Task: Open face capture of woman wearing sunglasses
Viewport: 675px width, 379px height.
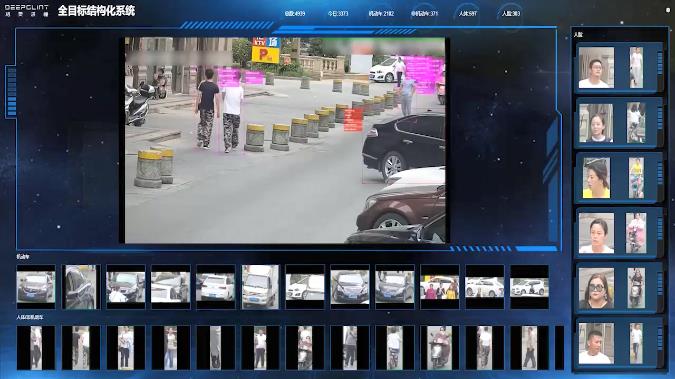Action: pyautogui.click(x=596, y=288)
